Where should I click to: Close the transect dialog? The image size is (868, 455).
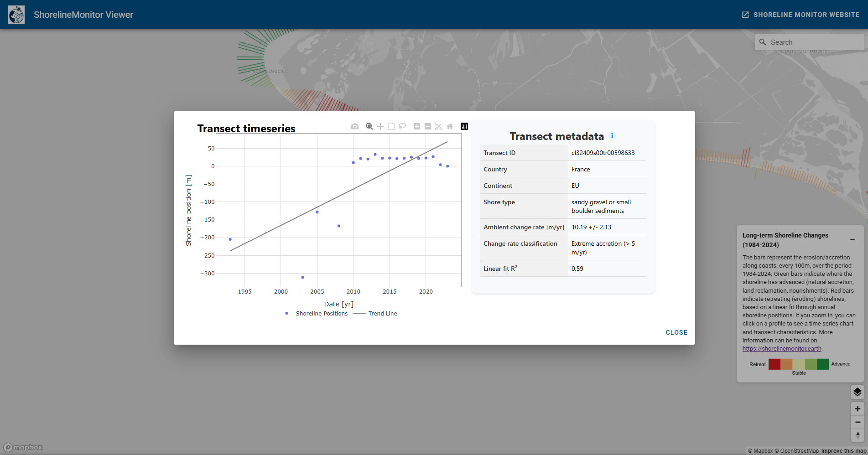[x=676, y=332]
